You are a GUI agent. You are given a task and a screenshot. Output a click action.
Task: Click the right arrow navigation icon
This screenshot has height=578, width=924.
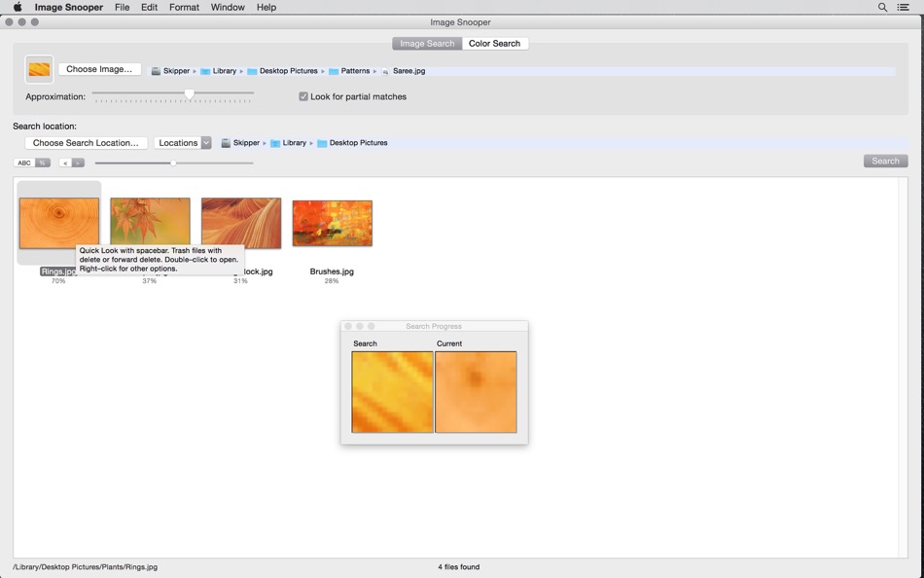(77, 162)
